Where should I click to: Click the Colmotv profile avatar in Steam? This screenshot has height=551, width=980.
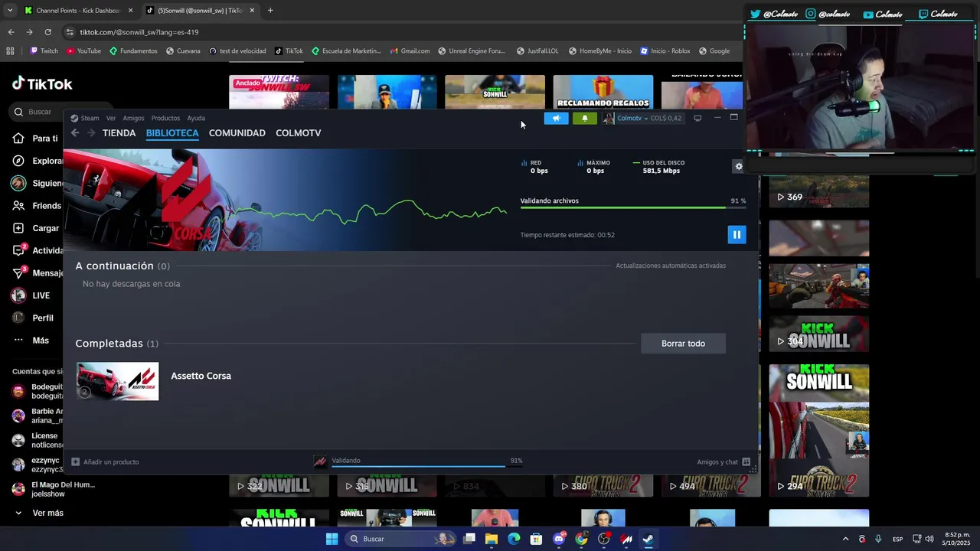tap(609, 118)
